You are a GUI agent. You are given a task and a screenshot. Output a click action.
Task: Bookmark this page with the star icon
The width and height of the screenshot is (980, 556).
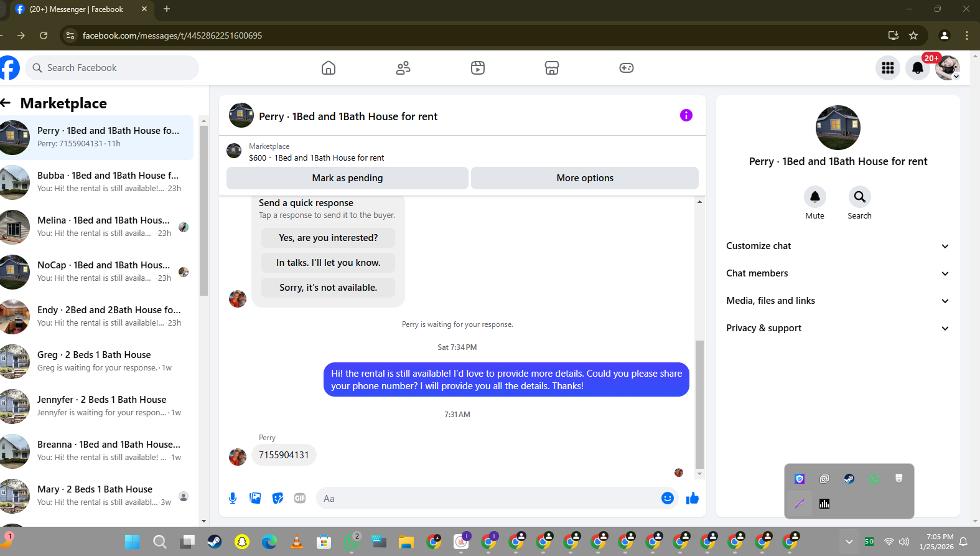point(913,35)
